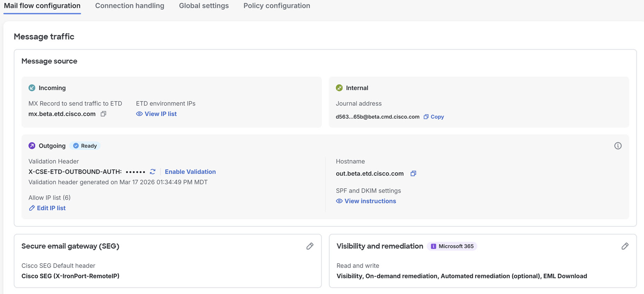Open the Outgoing section info icon

(x=618, y=146)
